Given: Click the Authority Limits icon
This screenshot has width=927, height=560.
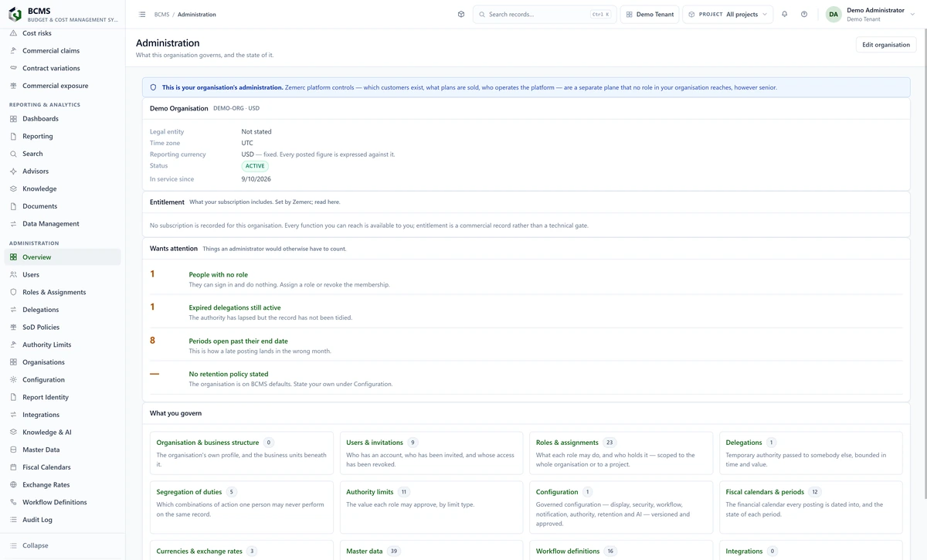Looking at the screenshot, I should (x=14, y=344).
